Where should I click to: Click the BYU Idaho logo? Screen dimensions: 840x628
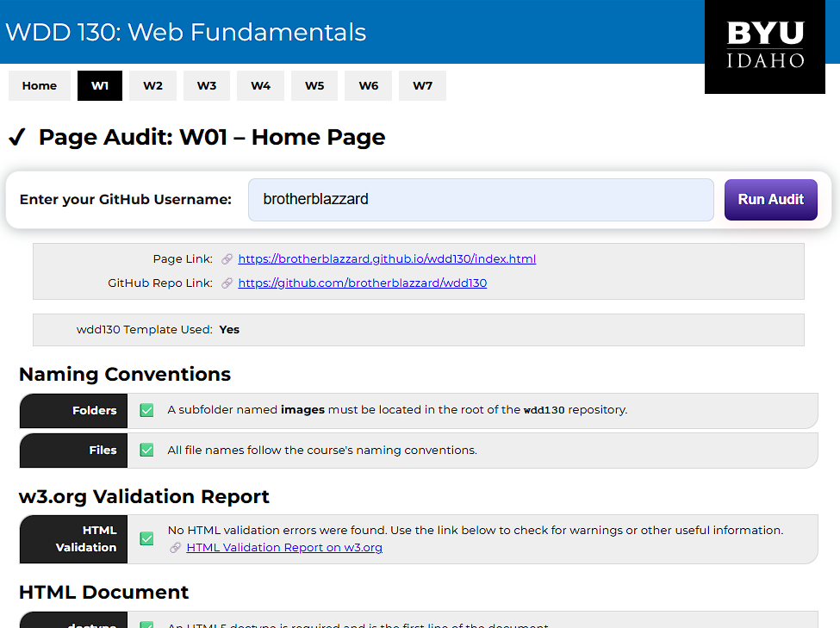click(765, 47)
